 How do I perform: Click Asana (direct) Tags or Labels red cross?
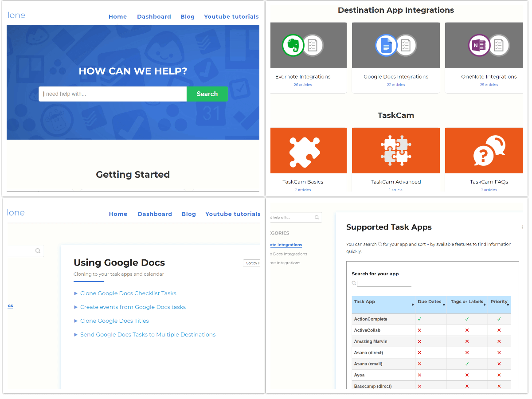click(x=467, y=353)
